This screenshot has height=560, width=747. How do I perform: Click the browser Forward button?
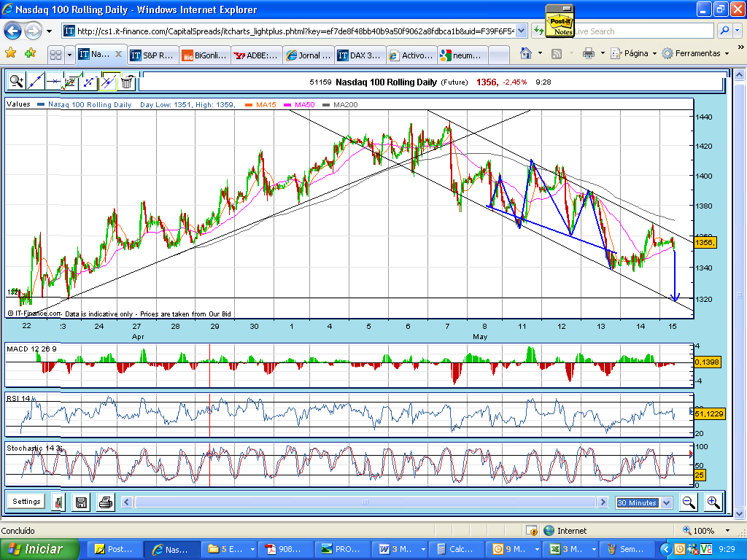[33, 31]
